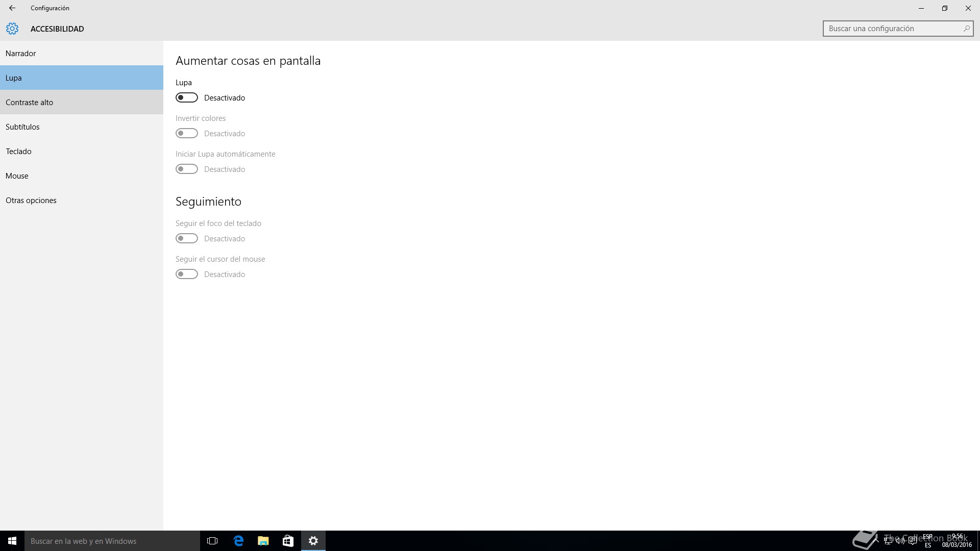Open the clock and date flyout
The height and width of the screenshot is (551, 980).
tap(957, 541)
